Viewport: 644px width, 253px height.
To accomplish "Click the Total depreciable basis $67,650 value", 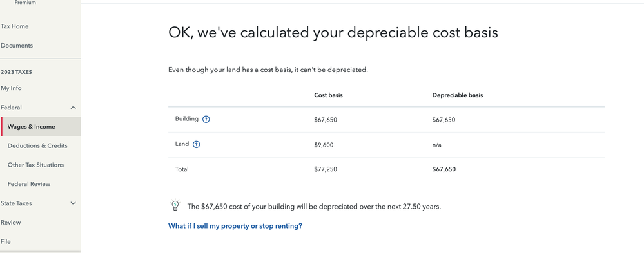I will tap(444, 169).
